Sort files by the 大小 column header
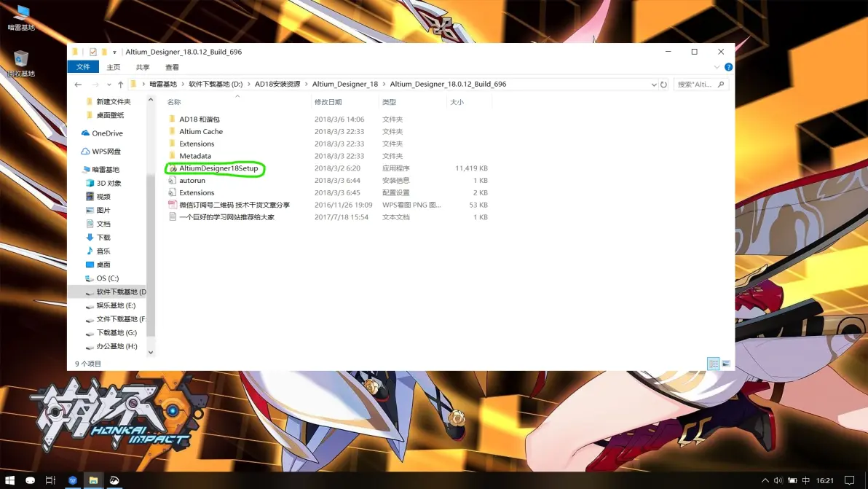Viewport: 868px width, 489px height. tap(469, 102)
